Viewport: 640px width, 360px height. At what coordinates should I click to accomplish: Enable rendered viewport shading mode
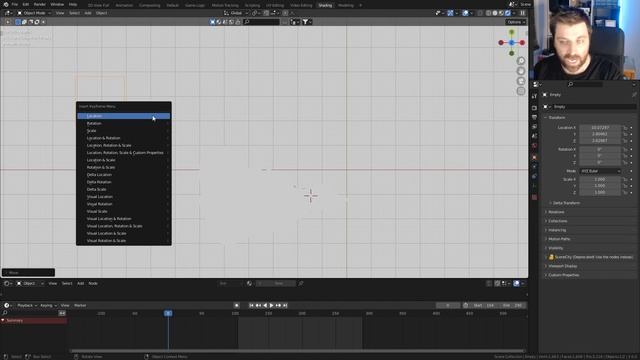[508, 13]
